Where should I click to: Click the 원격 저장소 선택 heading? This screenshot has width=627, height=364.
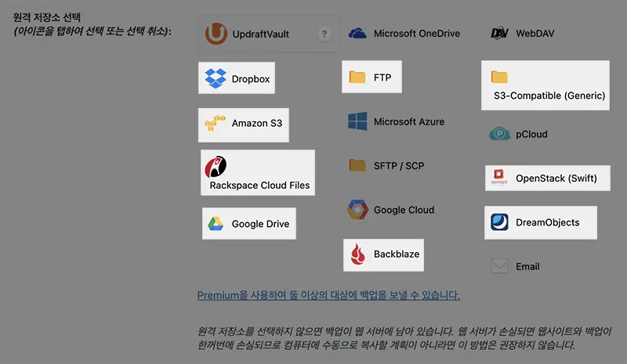(47, 17)
